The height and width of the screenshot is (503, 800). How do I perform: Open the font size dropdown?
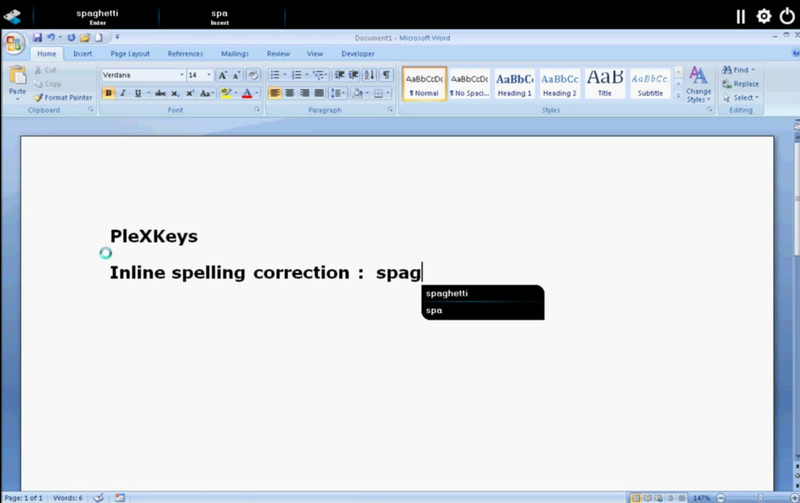[209, 75]
